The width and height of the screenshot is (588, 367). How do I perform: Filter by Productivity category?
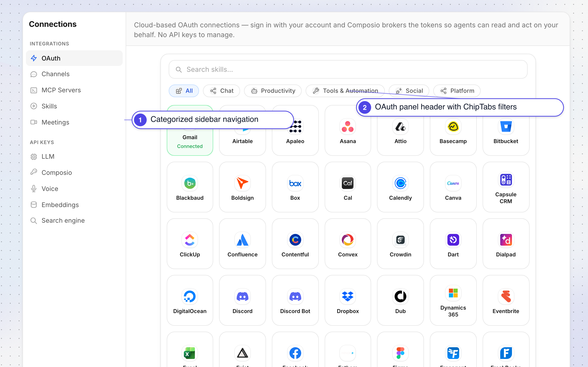pyautogui.click(x=273, y=91)
